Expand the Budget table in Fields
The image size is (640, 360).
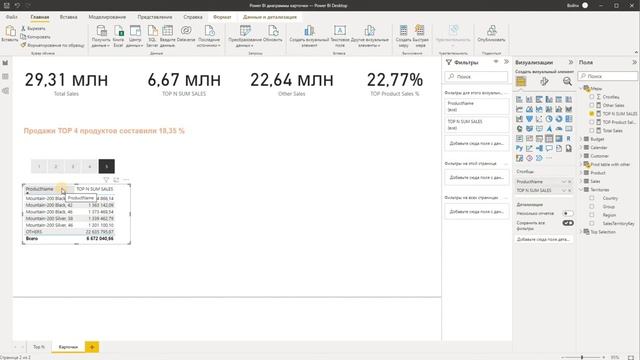pyautogui.click(x=581, y=139)
